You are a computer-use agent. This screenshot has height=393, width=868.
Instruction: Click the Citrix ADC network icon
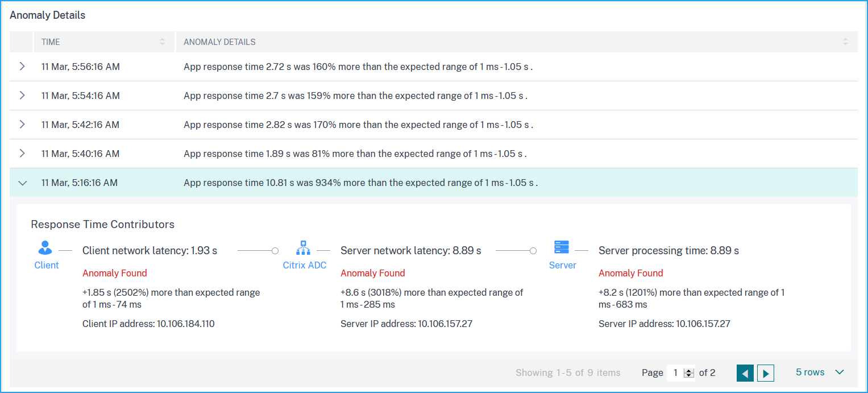coord(304,248)
